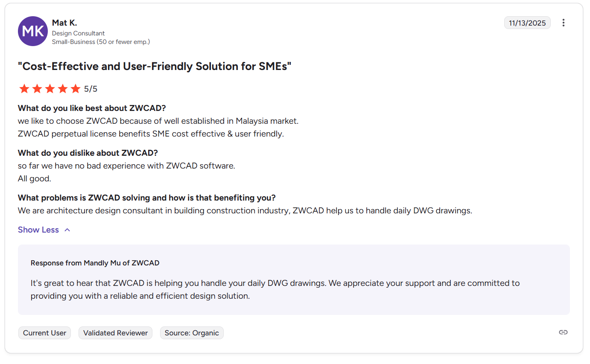This screenshot has height=364, width=590.
Task: Click the fourth star of the rating
Action: [63, 88]
